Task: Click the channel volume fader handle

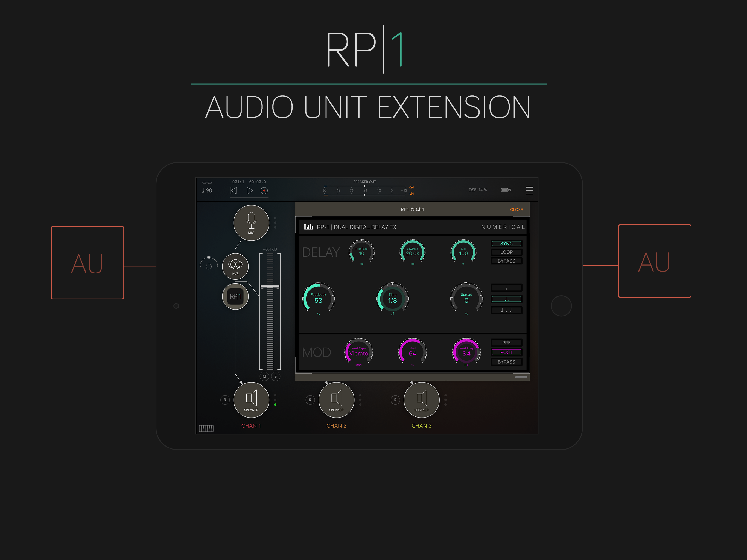Action: click(270, 286)
